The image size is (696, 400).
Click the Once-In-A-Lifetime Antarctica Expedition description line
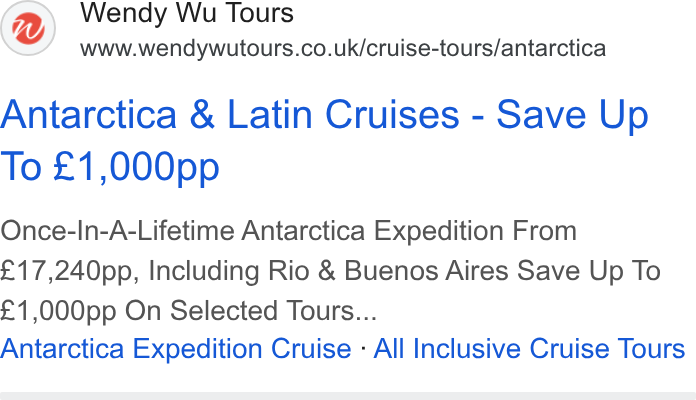[x=289, y=231]
